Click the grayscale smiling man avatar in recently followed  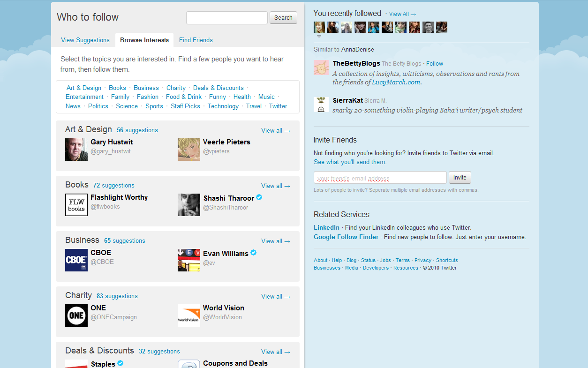point(428,27)
